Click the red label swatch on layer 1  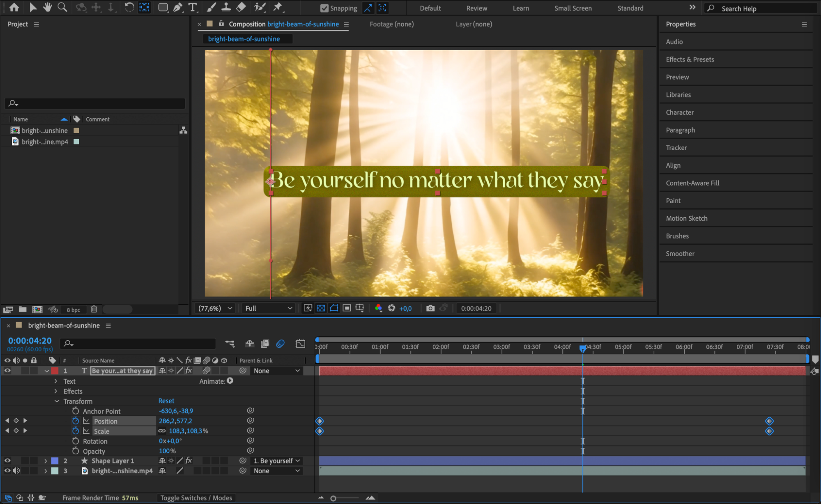pyautogui.click(x=55, y=371)
